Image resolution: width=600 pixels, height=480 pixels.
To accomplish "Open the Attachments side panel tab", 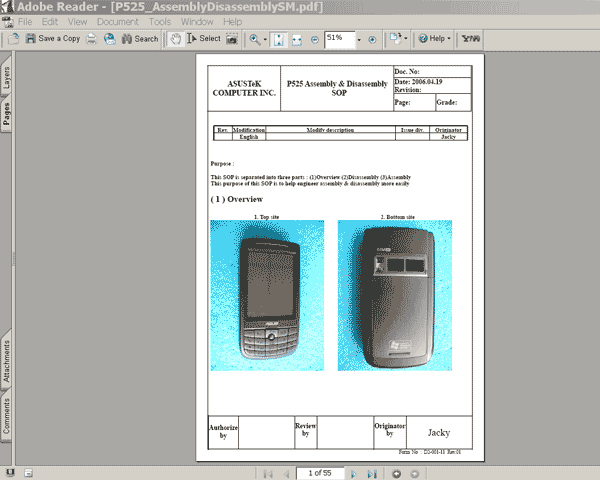I will click(6, 361).
